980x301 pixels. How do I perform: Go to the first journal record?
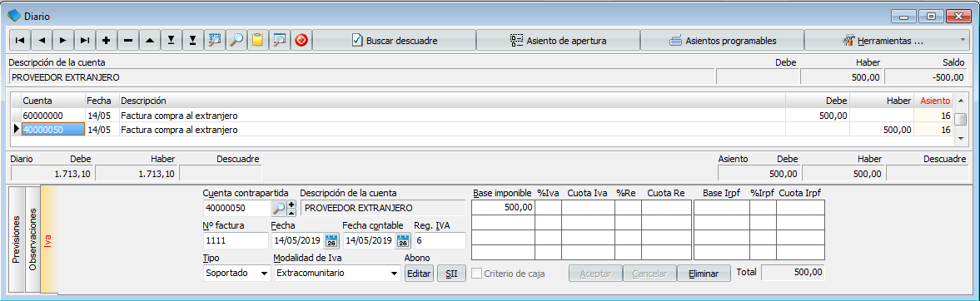point(20,41)
